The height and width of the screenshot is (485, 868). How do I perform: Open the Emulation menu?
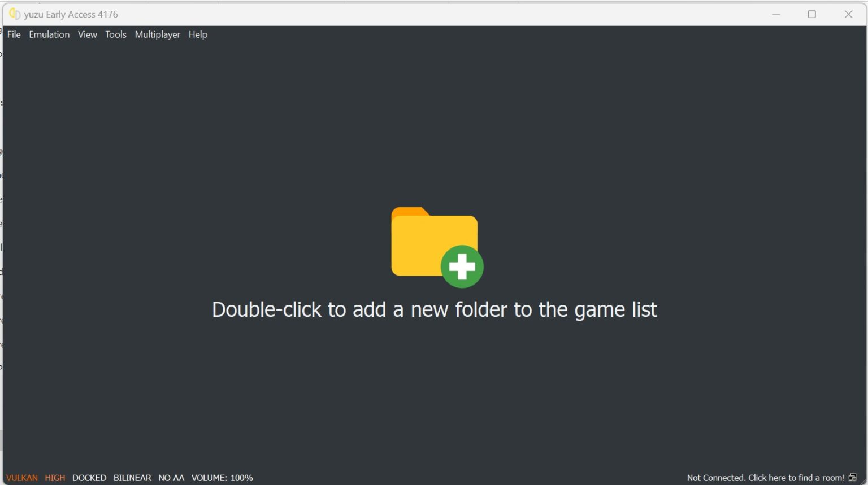pyautogui.click(x=49, y=34)
